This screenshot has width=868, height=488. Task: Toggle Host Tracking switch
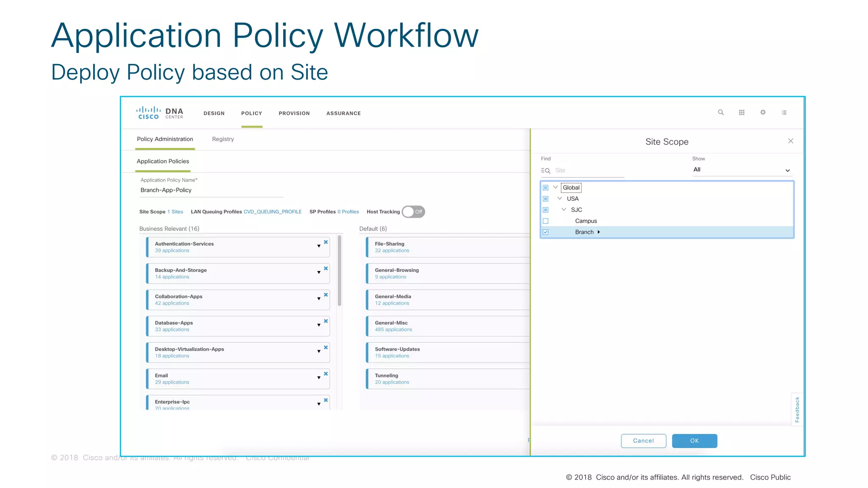pyautogui.click(x=413, y=212)
